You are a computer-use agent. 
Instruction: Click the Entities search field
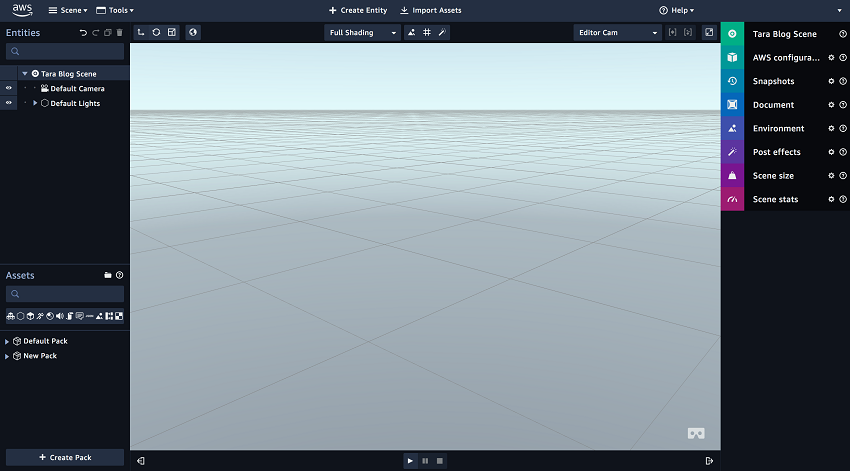coord(65,51)
